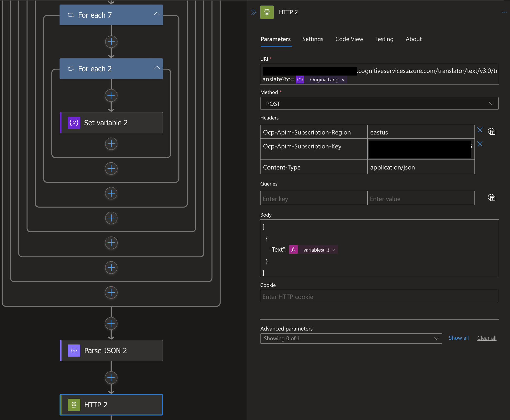Image resolution: width=510 pixels, height=420 pixels.
Task: Expand the Advanced parameters dropdown
Action: (x=351, y=338)
